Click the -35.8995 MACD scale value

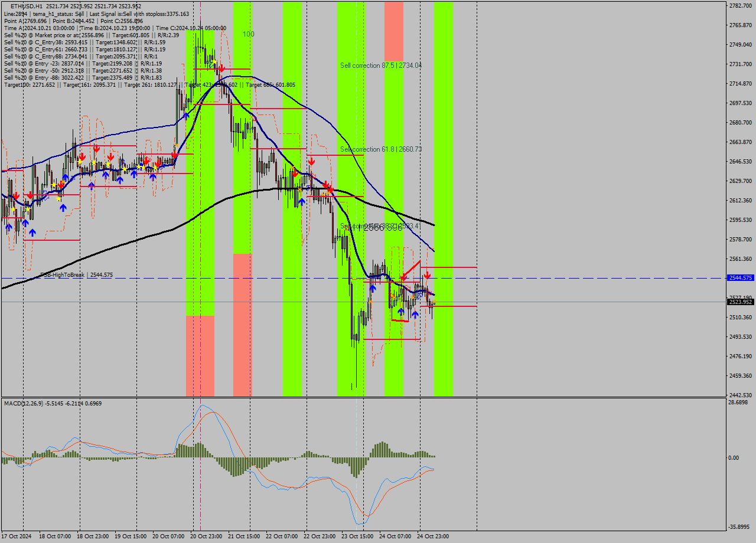click(x=740, y=527)
